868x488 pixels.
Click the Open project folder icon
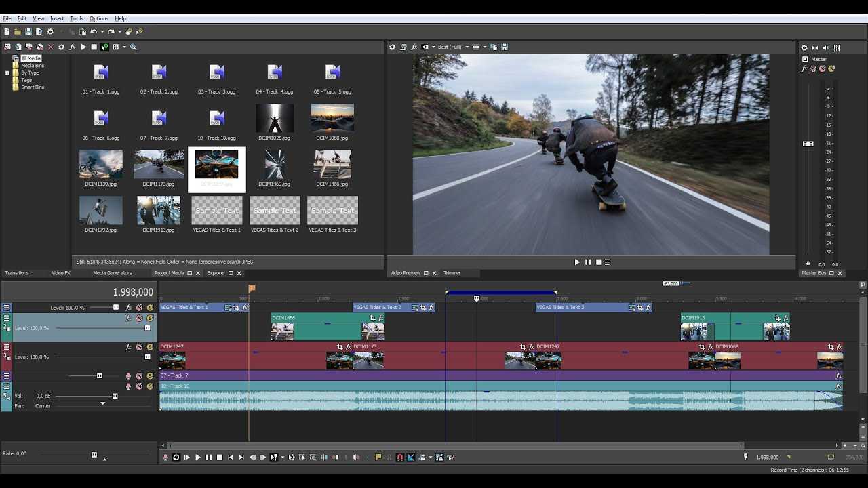coord(18,32)
